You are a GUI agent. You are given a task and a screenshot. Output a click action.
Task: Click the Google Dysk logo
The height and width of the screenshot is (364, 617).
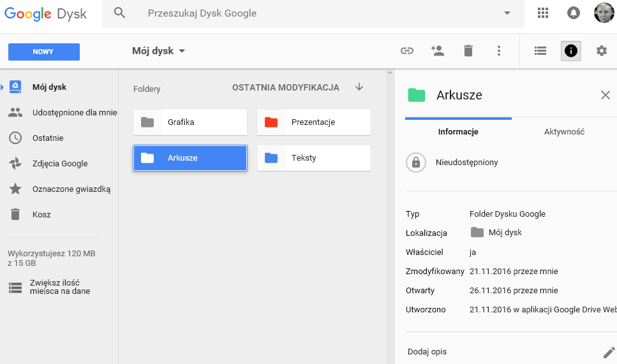tap(45, 14)
